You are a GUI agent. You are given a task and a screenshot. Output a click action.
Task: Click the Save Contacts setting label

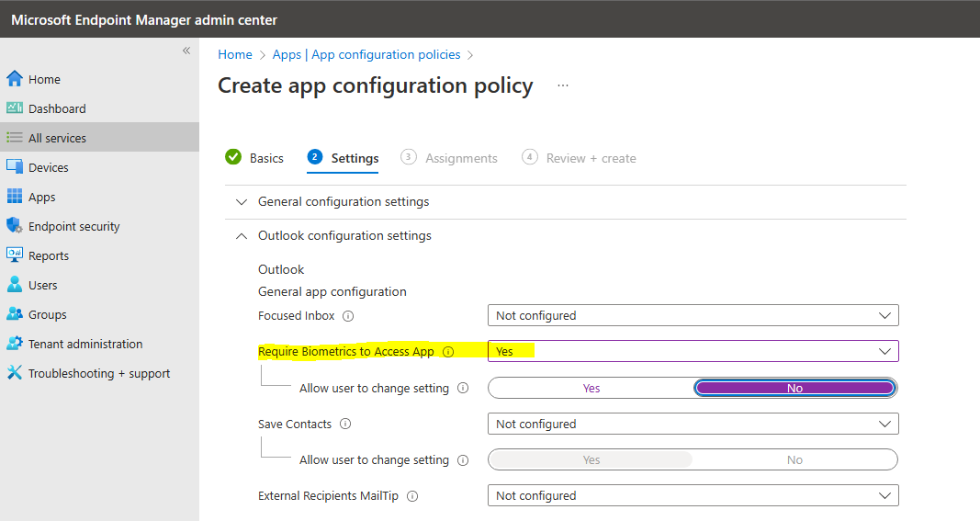[x=295, y=424]
